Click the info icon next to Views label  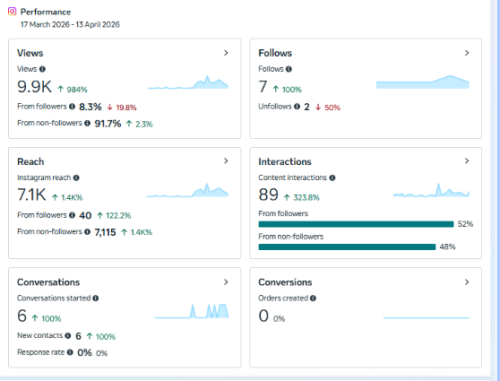[42, 69]
